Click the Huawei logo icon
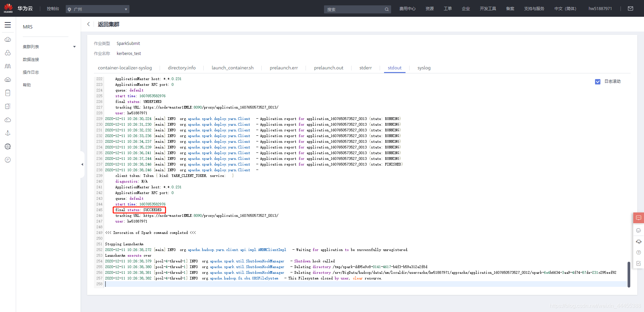Viewport: 644px width, 312px height. pos(8,8)
